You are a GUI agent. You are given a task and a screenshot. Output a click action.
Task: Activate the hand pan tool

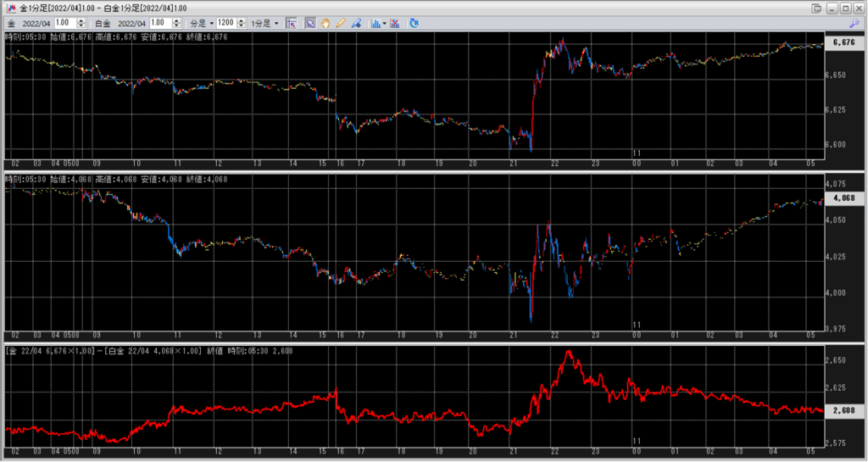325,23
